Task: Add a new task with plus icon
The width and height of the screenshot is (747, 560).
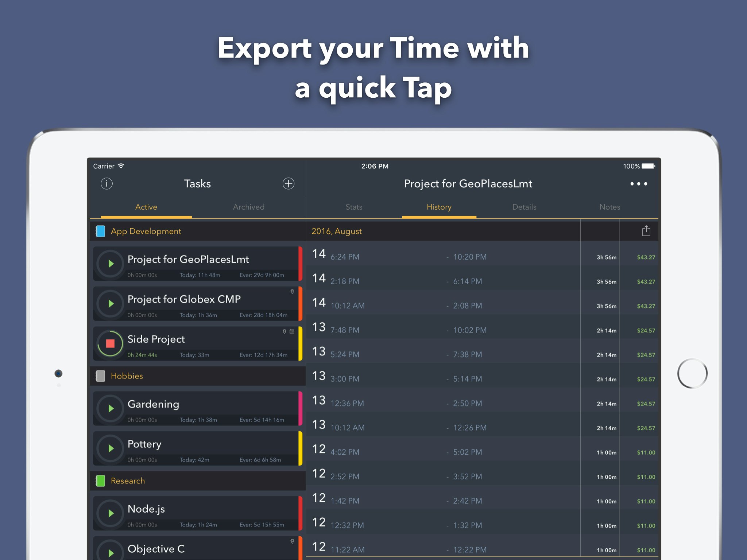Action: (289, 183)
